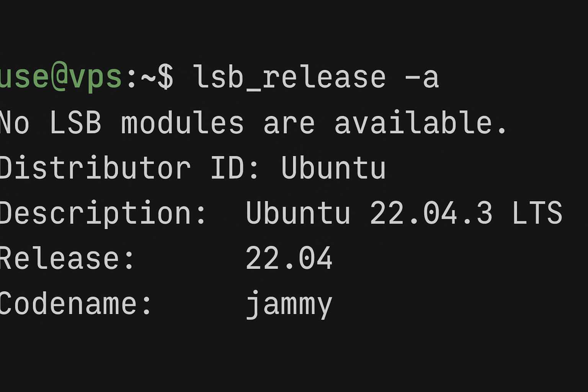Click Ubuntu on the Description line

click(x=298, y=213)
